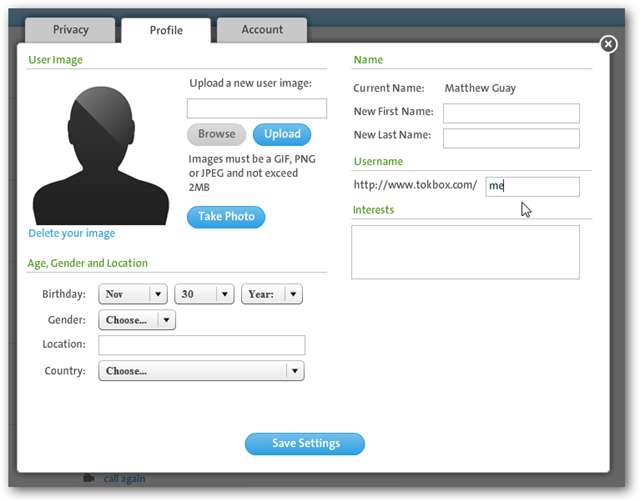640x502 pixels.
Task: Focus the upload image file path field
Action: tap(257, 109)
